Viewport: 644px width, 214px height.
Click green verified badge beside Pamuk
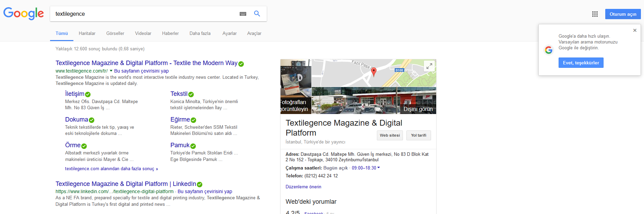click(193, 146)
